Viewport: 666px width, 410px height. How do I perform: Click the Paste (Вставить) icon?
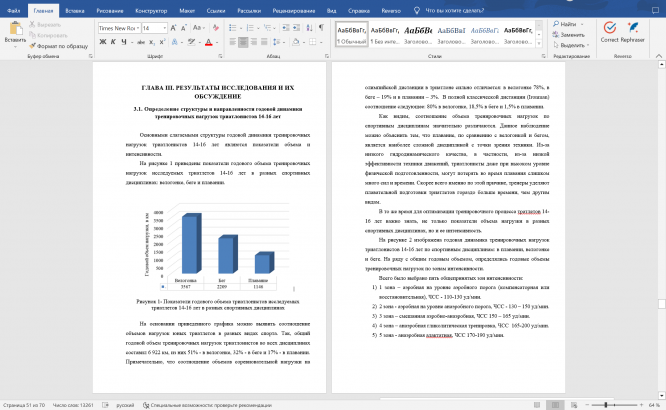pos(14,30)
